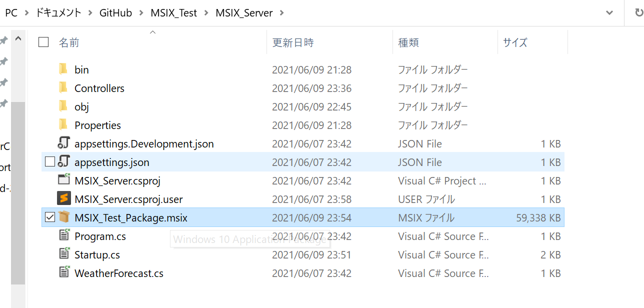Sort by 名前 column header

point(69,42)
